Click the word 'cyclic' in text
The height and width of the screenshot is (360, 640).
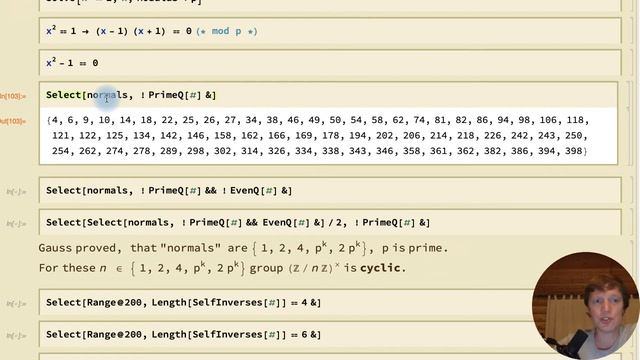tap(380, 268)
